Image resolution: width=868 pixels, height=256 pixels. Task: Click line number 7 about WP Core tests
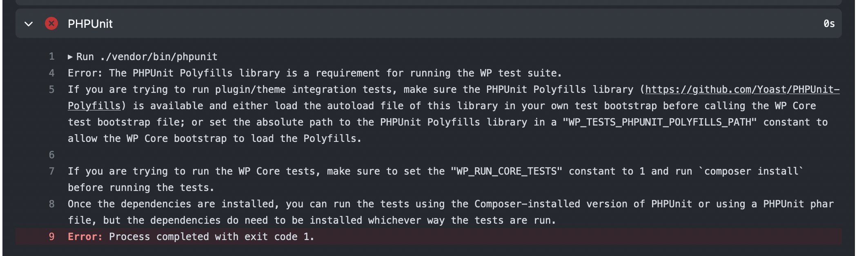click(51, 171)
